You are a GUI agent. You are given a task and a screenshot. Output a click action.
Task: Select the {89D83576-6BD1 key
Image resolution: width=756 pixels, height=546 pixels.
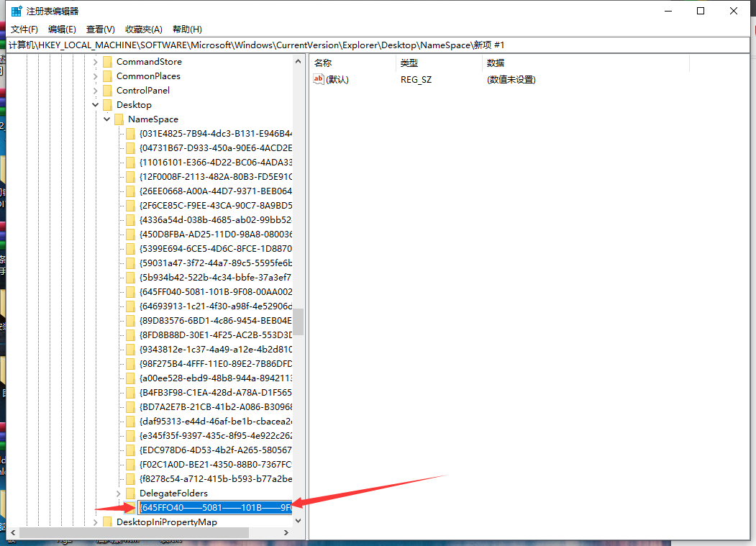click(216, 321)
